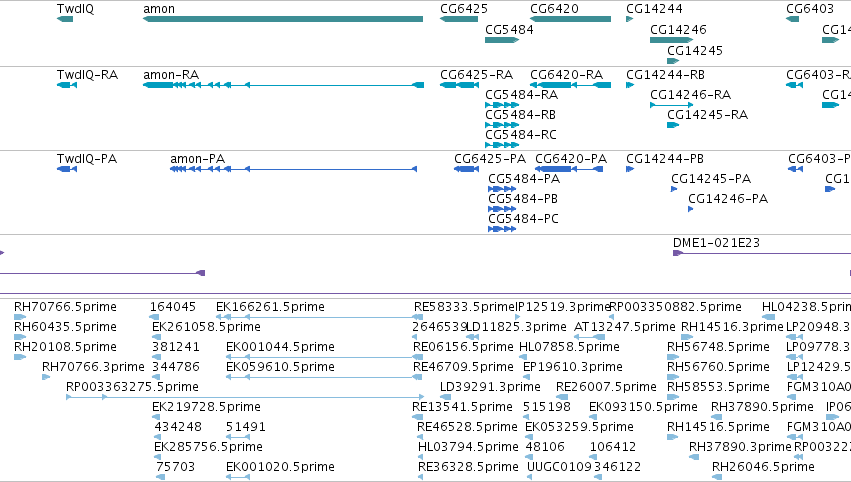Click the CG5484-PB label
This screenshot has height=482, width=851.
pyautogui.click(x=523, y=199)
